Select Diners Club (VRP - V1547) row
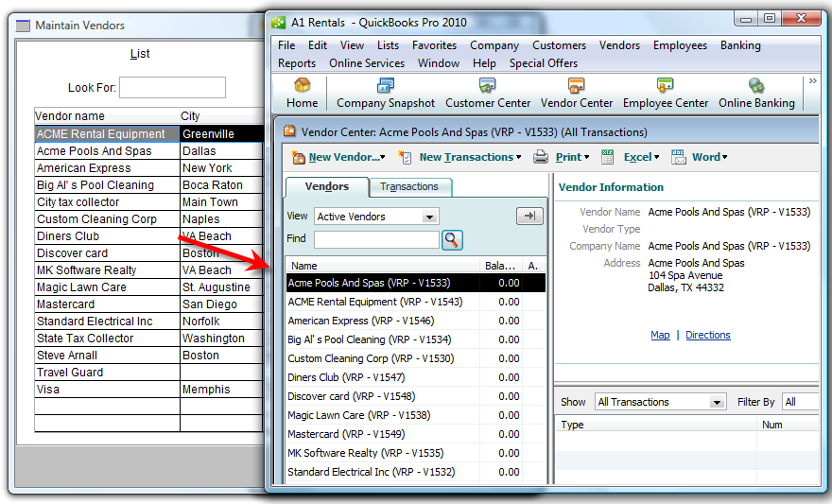The height and width of the screenshot is (504, 832). tap(415, 377)
